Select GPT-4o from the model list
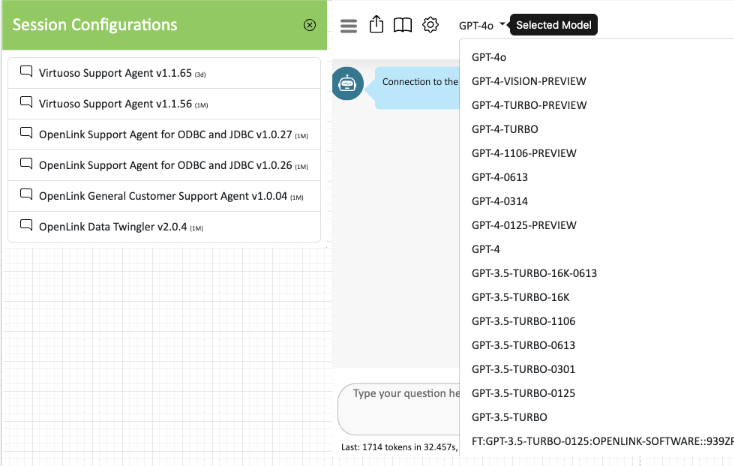This screenshot has height=466, width=734. point(489,57)
